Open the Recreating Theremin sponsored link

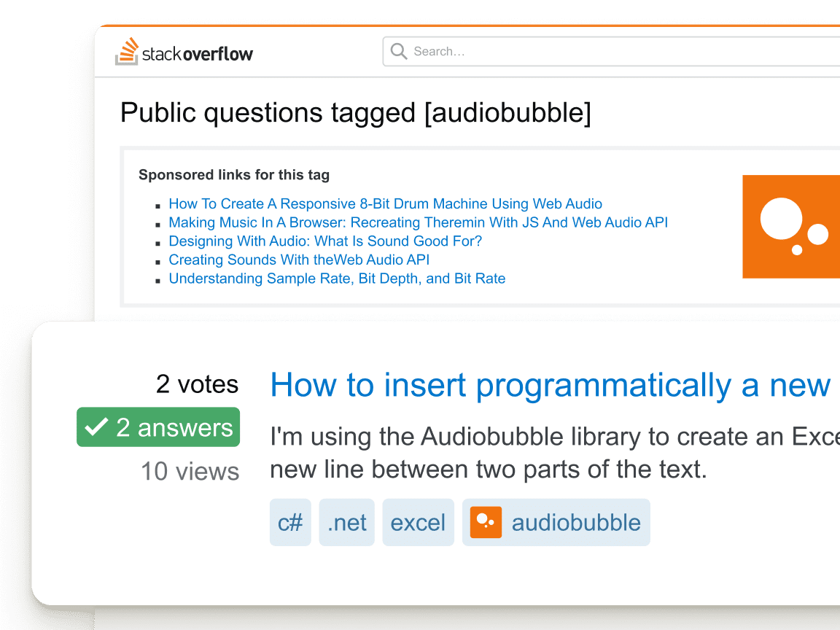(418, 222)
